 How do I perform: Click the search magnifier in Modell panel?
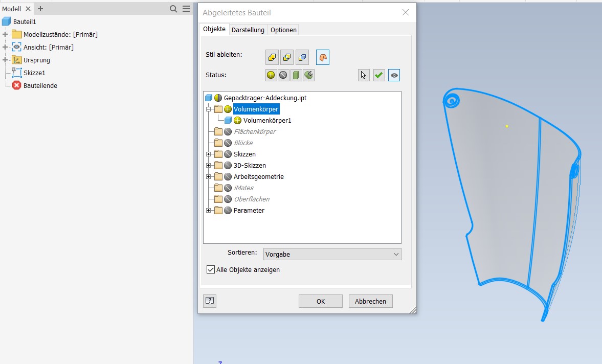pyautogui.click(x=173, y=9)
